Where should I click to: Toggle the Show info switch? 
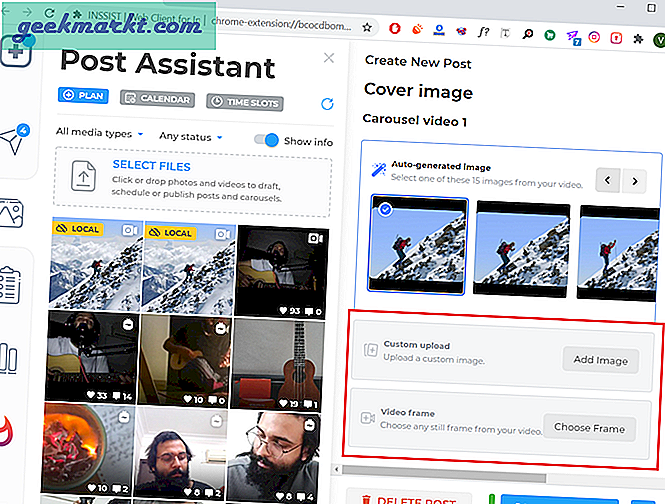click(x=266, y=141)
